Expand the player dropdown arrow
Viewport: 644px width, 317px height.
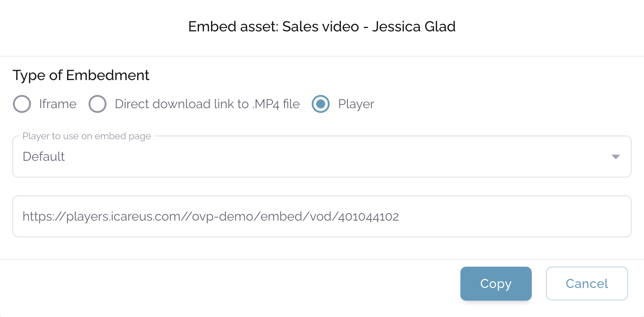[616, 157]
